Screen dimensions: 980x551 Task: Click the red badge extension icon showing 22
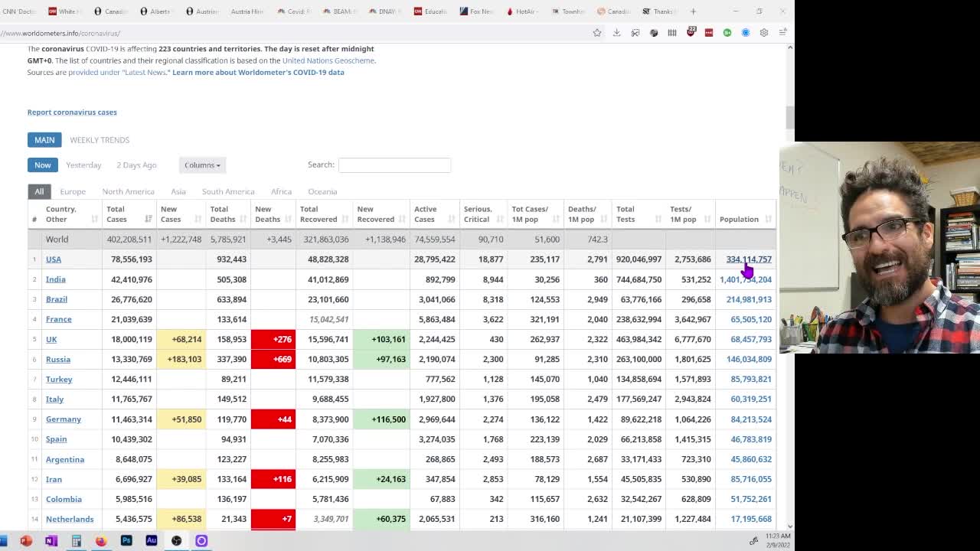click(691, 32)
